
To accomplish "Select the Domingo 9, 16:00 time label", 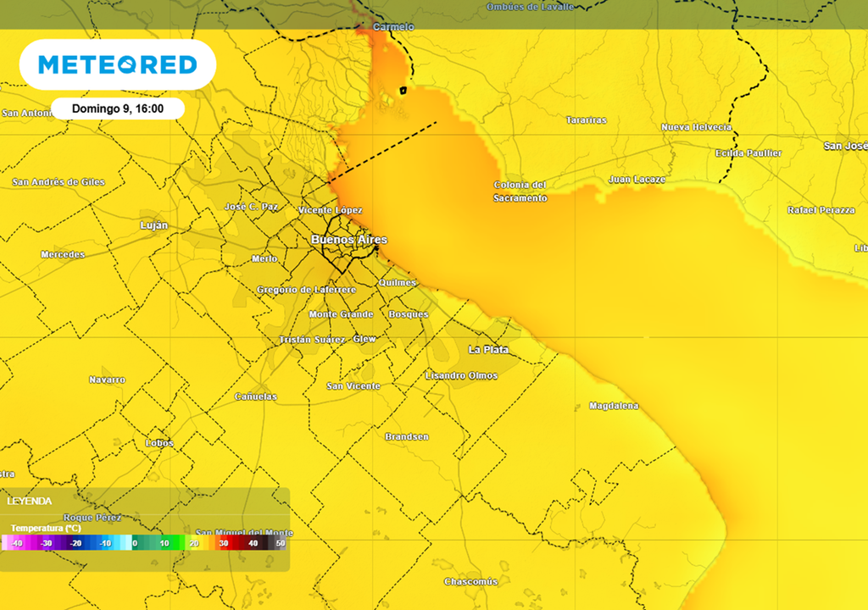I will [117, 108].
